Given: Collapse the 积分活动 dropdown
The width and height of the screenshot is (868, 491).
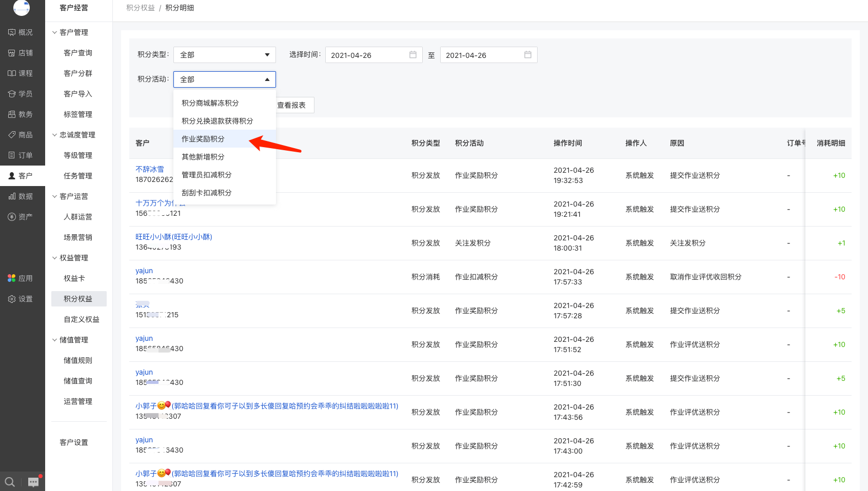Looking at the screenshot, I should coord(225,79).
